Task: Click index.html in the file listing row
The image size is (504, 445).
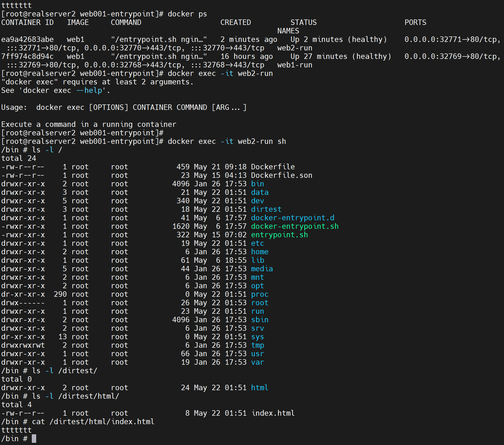Action: click(273, 413)
